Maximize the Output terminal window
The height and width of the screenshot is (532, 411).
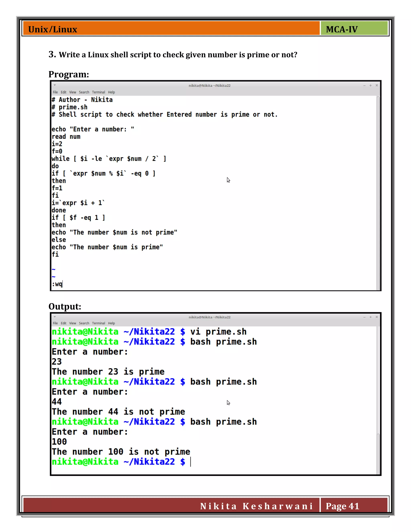tap(371, 317)
